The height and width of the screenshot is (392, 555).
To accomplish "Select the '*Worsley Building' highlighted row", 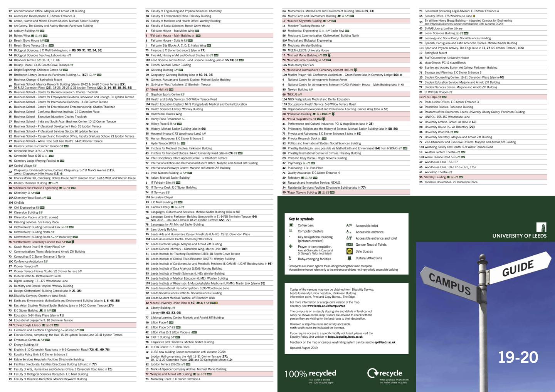I will pyautogui.click(x=483, y=177).
